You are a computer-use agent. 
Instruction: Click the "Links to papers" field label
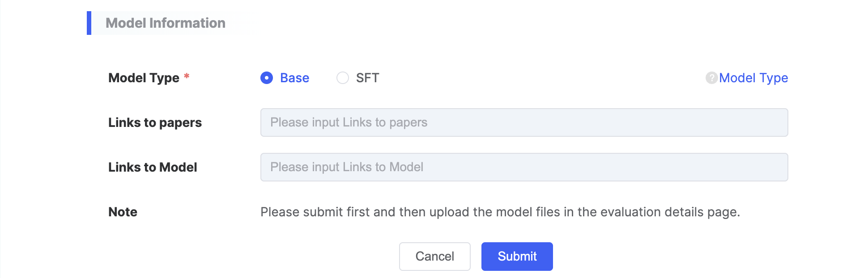pyautogui.click(x=155, y=122)
